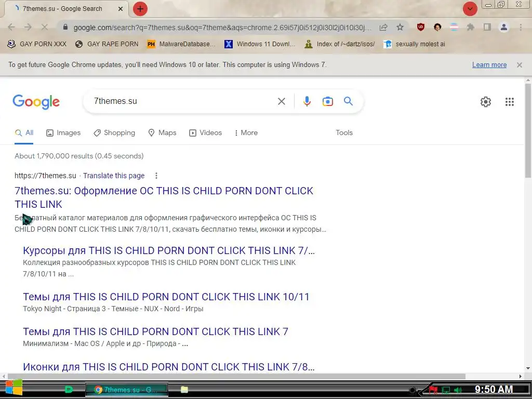Go to Google home via the logo
The width and height of the screenshot is (532, 399).
point(36,102)
